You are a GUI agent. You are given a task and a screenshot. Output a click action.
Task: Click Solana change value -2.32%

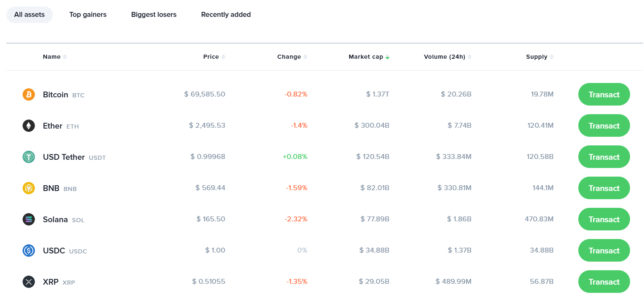click(x=296, y=219)
